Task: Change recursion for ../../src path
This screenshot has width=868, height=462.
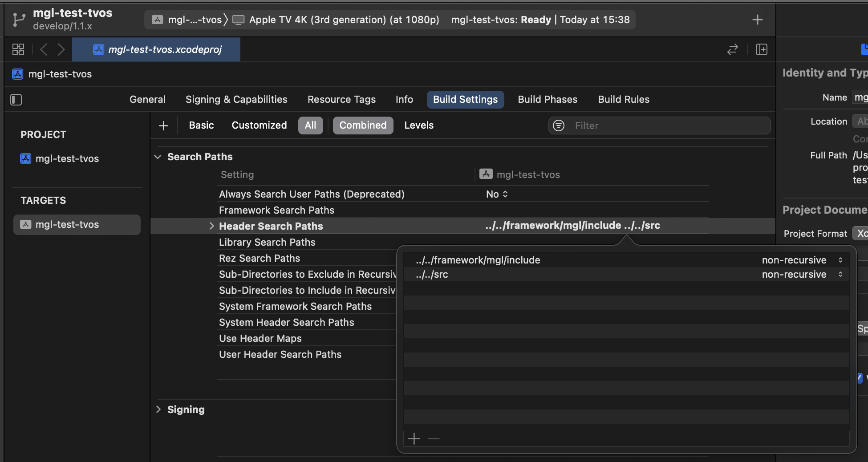Action: point(803,274)
